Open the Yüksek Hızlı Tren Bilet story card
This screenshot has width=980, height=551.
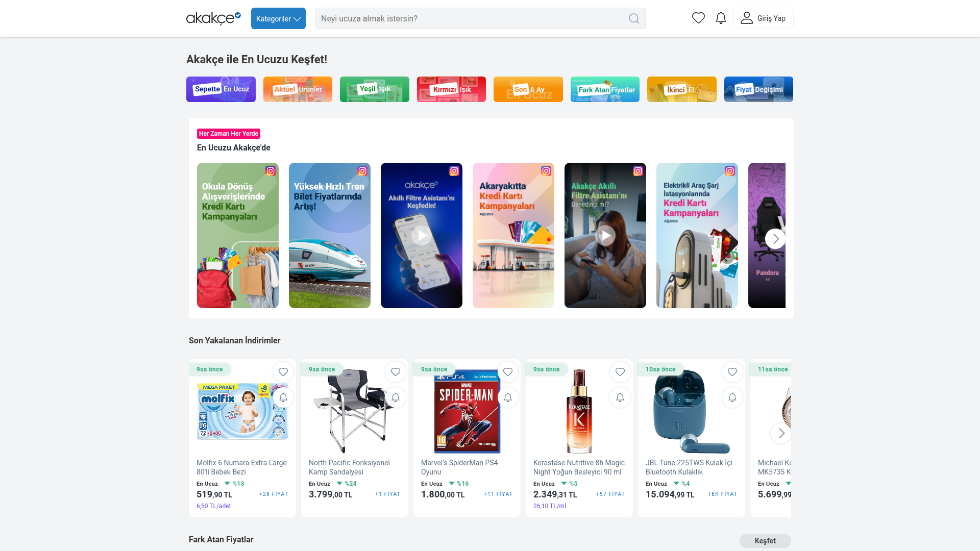click(x=330, y=235)
